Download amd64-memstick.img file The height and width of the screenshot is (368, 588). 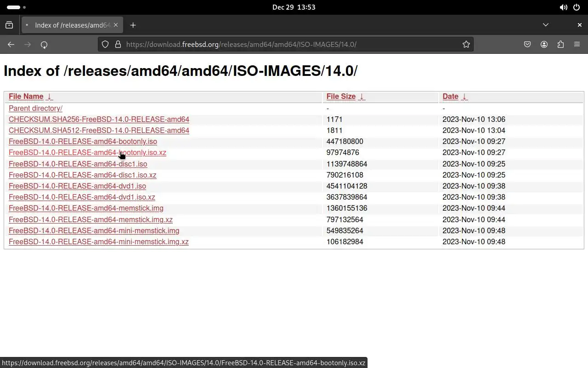(86, 208)
